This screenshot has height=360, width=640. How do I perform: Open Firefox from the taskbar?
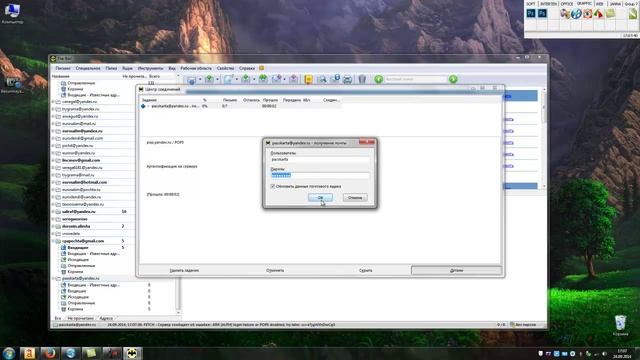pos(50,353)
